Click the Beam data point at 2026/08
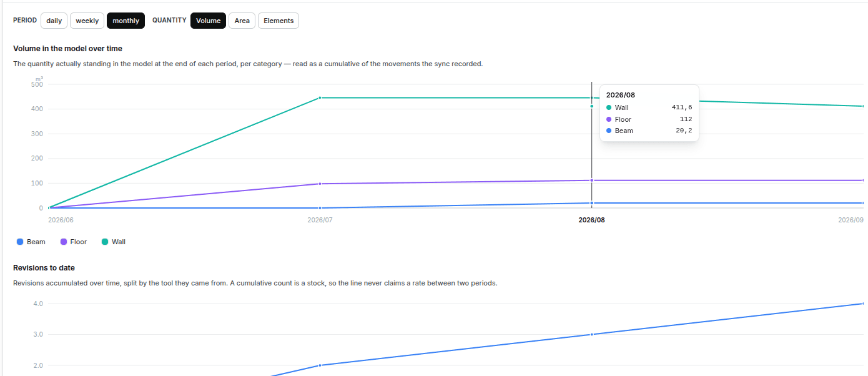This screenshot has height=376, width=868. pyautogui.click(x=591, y=203)
